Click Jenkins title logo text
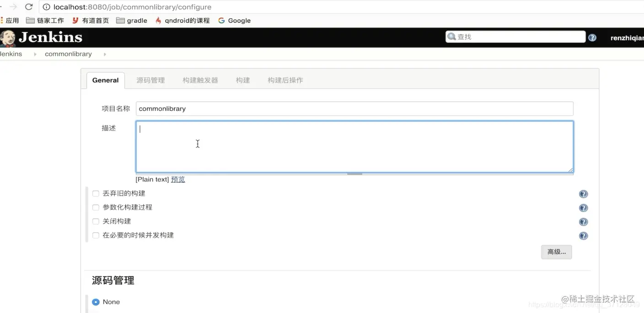 click(50, 37)
